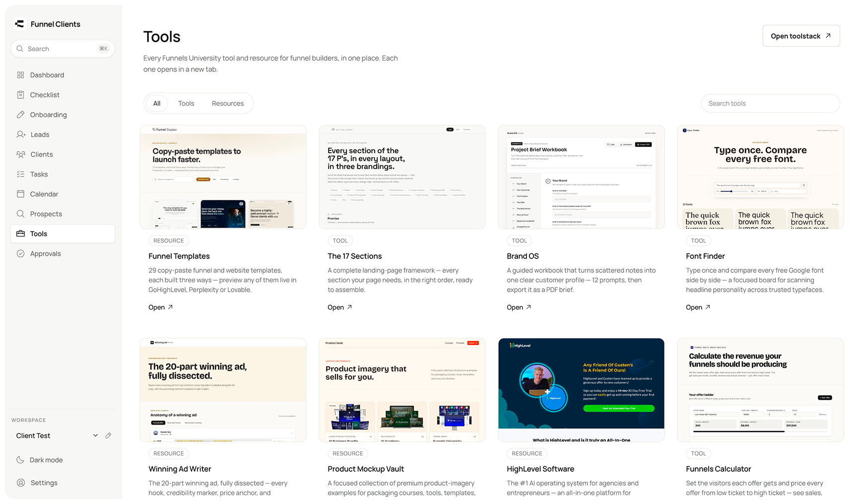Click the Checklist clipboard icon
867x504 pixels.
[20, 95]
